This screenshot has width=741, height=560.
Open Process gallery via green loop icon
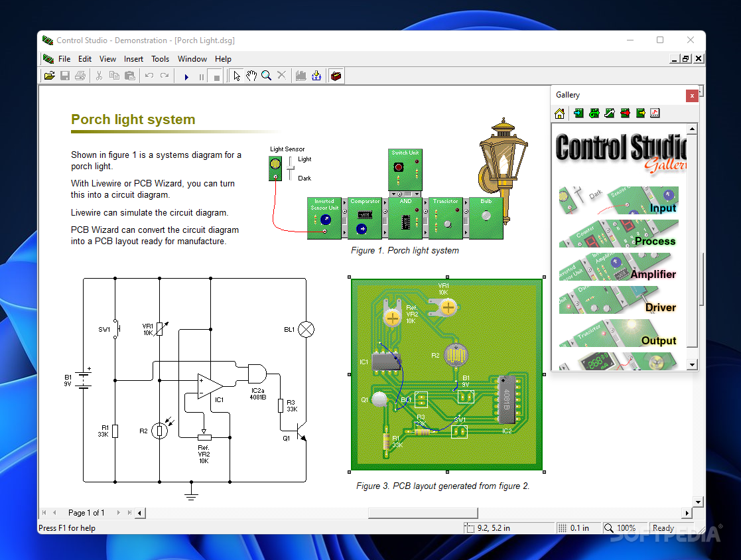pyautogui.click(x=594, y=113)
